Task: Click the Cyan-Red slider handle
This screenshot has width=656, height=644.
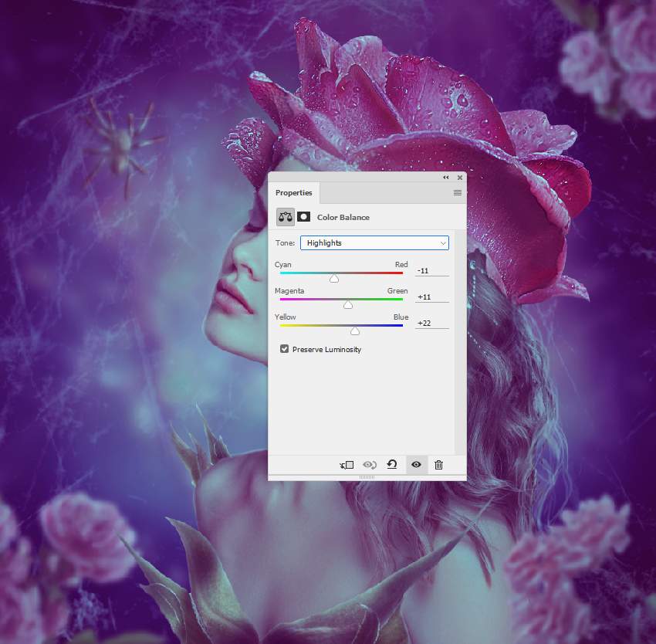Action: (x=334, y=279)
